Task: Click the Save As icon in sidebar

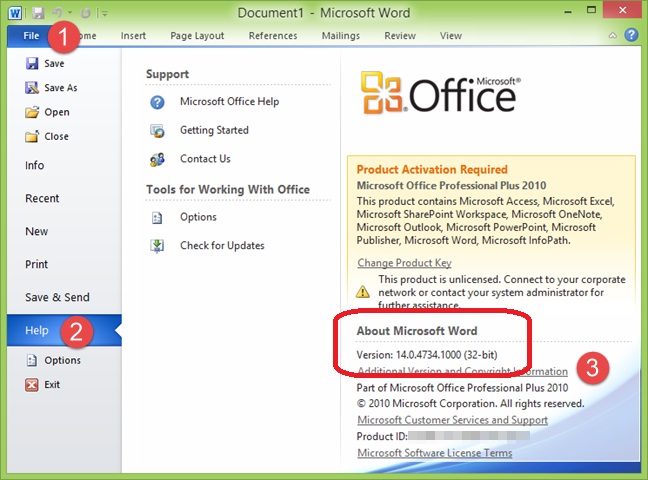Action: click(x=32, y=88)
